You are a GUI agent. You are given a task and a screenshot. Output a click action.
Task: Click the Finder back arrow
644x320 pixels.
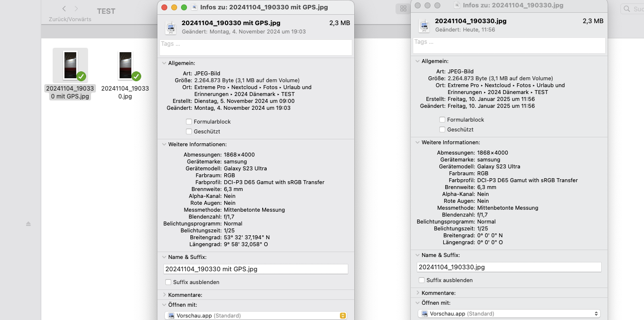(64, 9)
